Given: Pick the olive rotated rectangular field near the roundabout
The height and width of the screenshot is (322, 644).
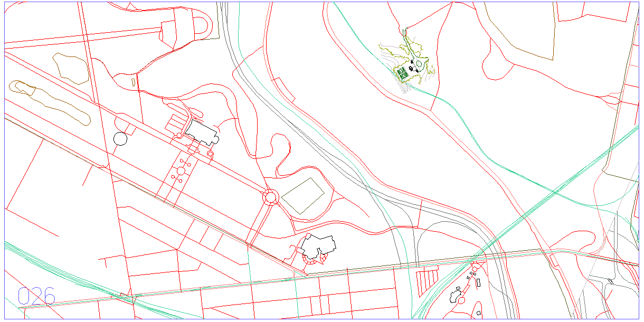Looking at the screenshot, I should click(303, 196).
